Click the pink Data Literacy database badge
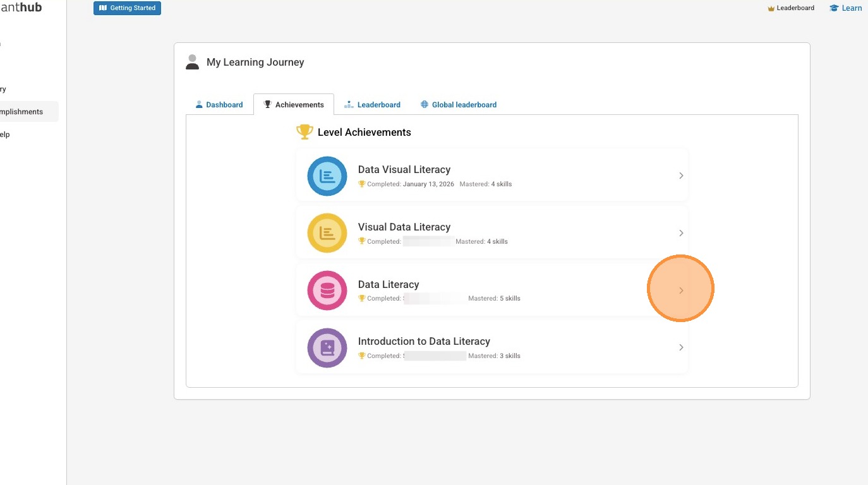This screenshot has height=485, width=868. [327, 290]
